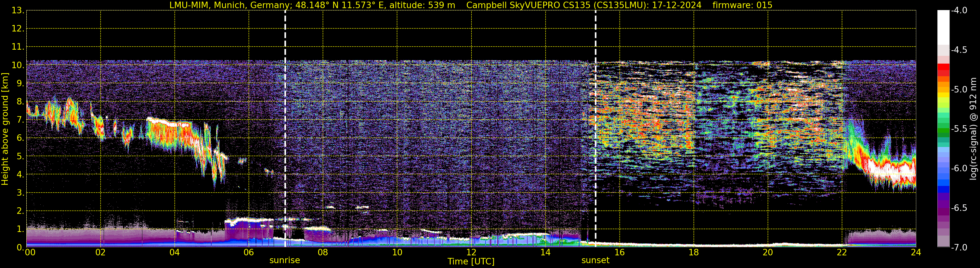Click the white band of the colorbar
The height and width of the screenshot is (268, 980).
(x=943, y=27)
